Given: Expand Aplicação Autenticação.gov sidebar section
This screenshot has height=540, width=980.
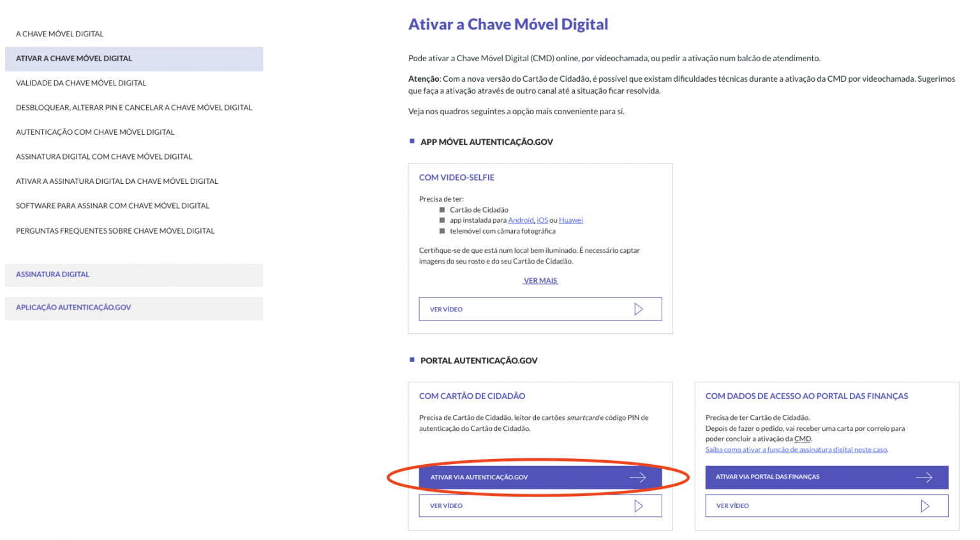Looking at the screenshot, I should click(134, 308).
